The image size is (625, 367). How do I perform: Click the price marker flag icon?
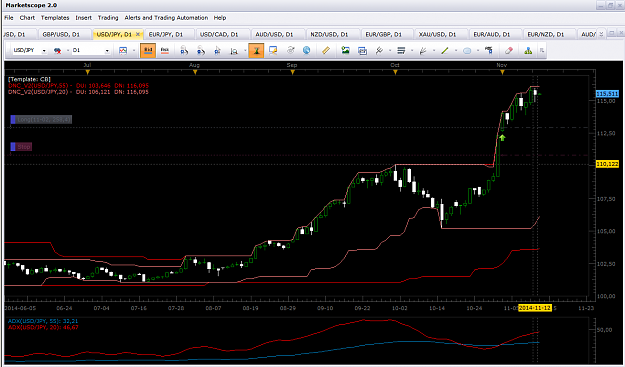click(488, 50)
